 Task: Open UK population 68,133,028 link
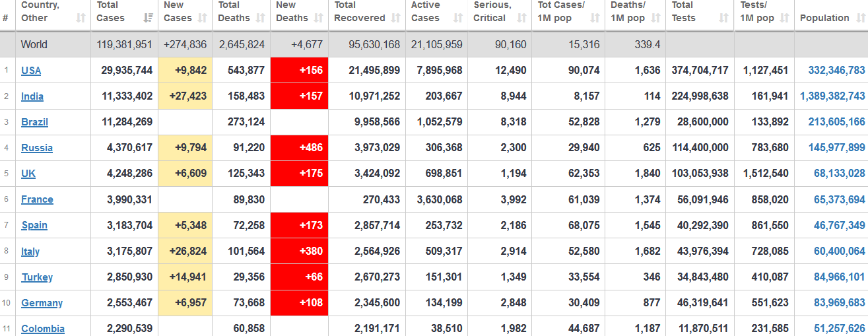pos(840,174)
